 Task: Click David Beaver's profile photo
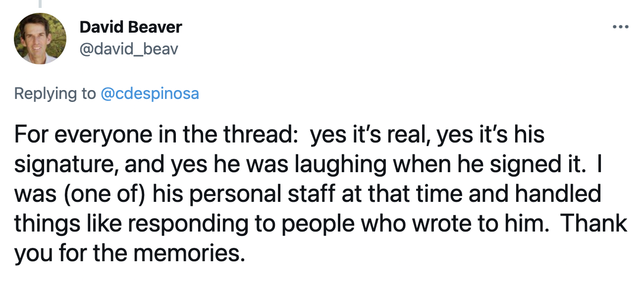[x=40, y=39]
